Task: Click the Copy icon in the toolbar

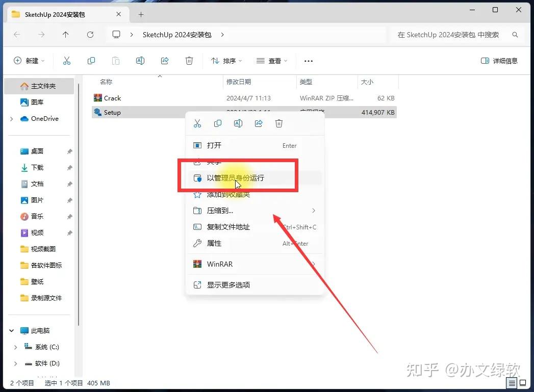Action: 91,61
